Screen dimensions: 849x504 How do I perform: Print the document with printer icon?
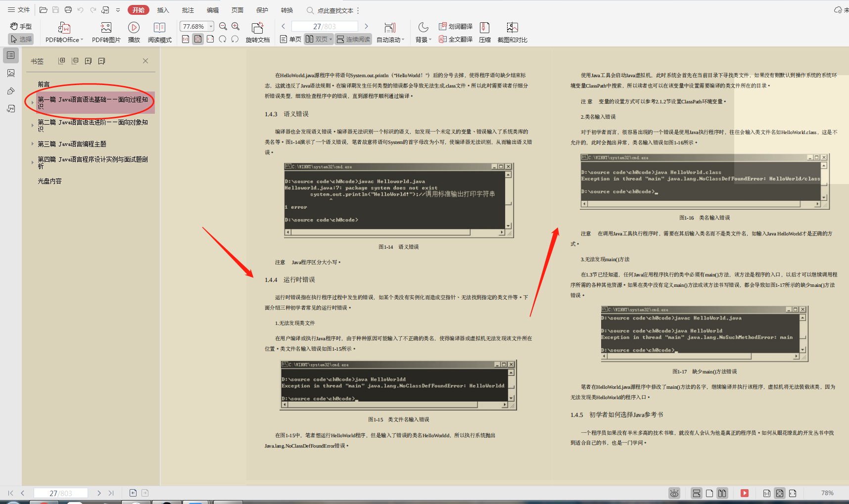68,10
